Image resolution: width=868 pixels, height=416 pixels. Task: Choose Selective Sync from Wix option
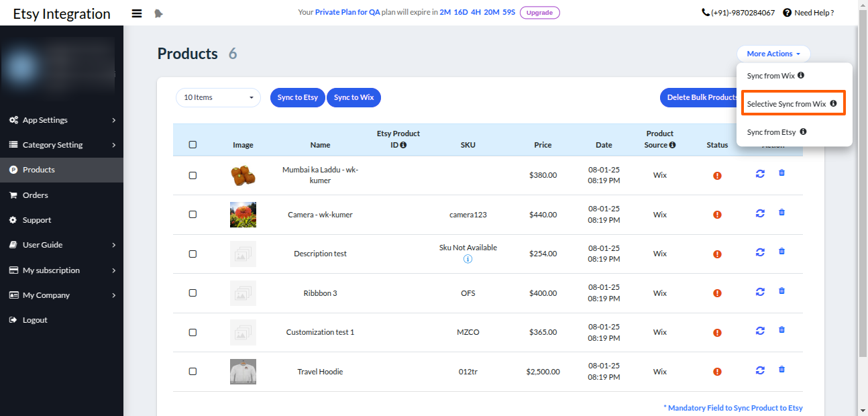tap(787, 104)
